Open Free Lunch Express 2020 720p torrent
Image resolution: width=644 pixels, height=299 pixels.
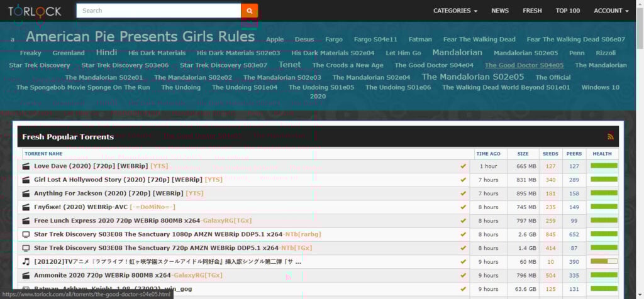143,220
